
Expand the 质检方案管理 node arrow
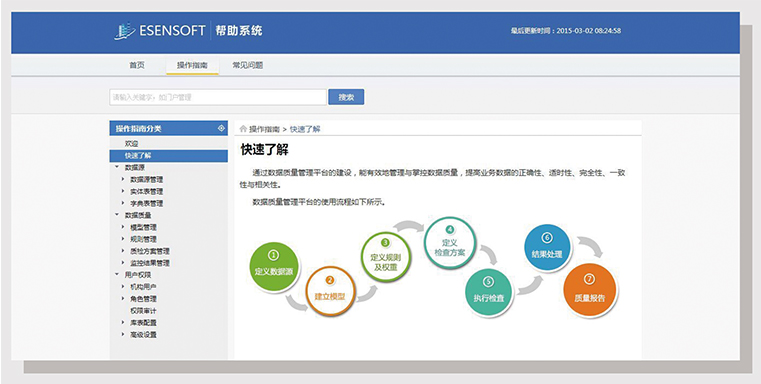tap(123, 250)
